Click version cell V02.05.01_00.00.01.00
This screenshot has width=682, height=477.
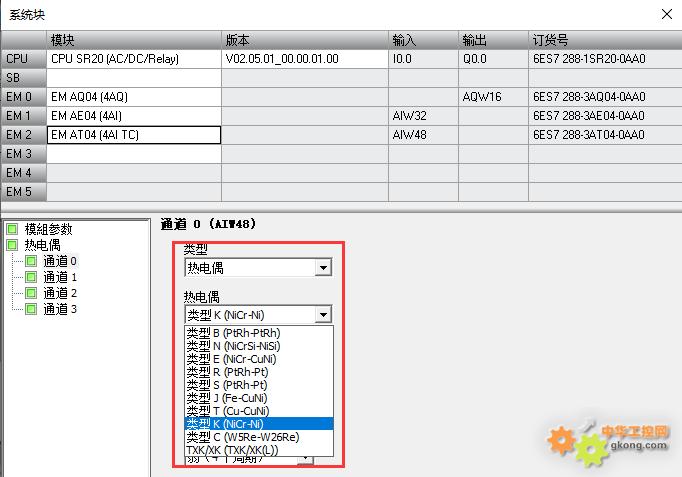point(305,59)
